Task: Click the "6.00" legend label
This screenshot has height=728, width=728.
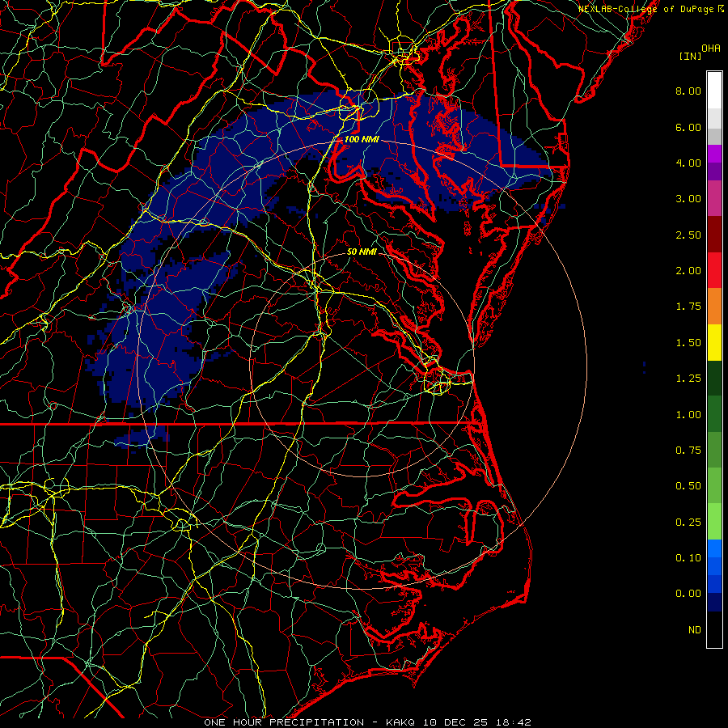Action: [688, 127]
